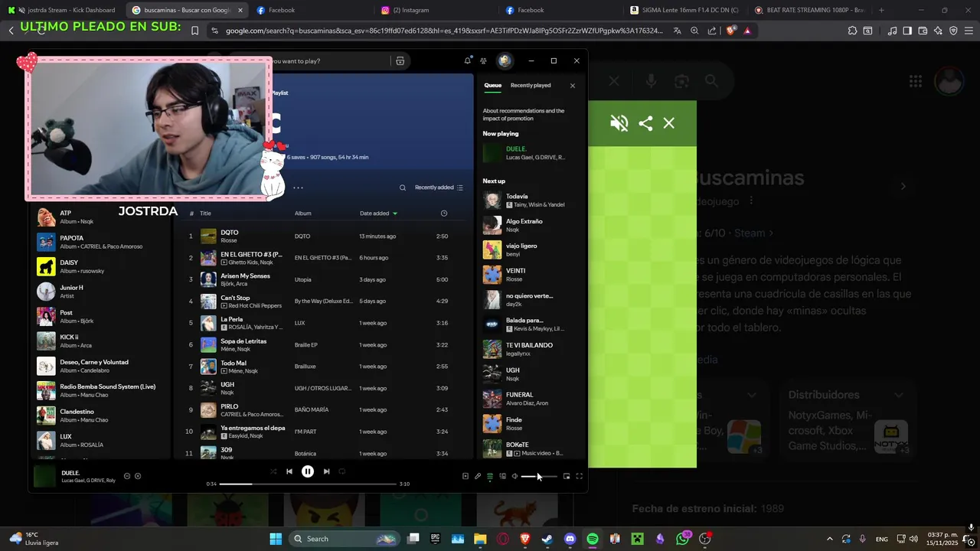Screen dimensions: 980x551
Task: Open Junior H artist in library
Action: 101,292
